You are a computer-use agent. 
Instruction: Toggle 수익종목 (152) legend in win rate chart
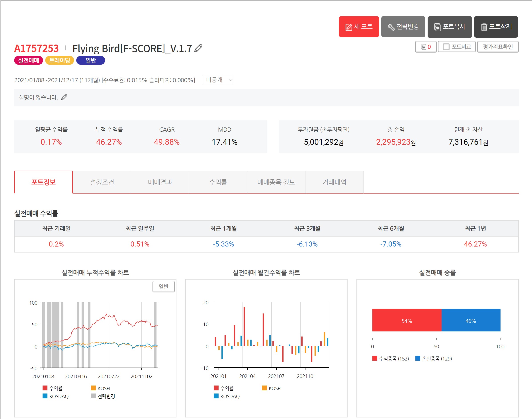pyautogui.click(x=391, y=358)
